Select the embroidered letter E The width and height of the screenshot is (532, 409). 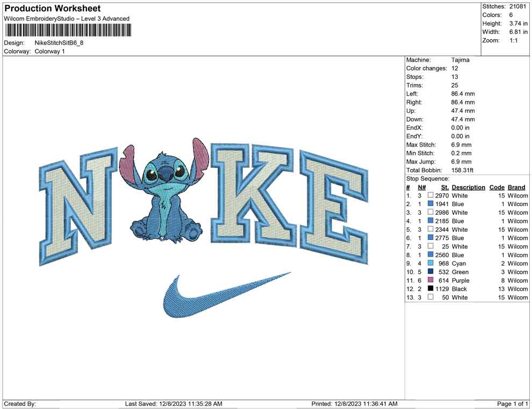point(334,207)
